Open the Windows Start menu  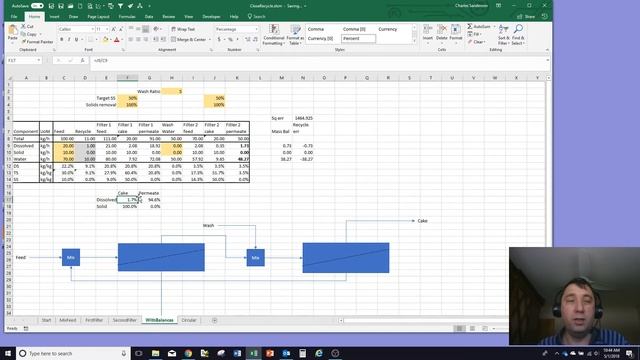pyautogui.click(x=8, y=353)
